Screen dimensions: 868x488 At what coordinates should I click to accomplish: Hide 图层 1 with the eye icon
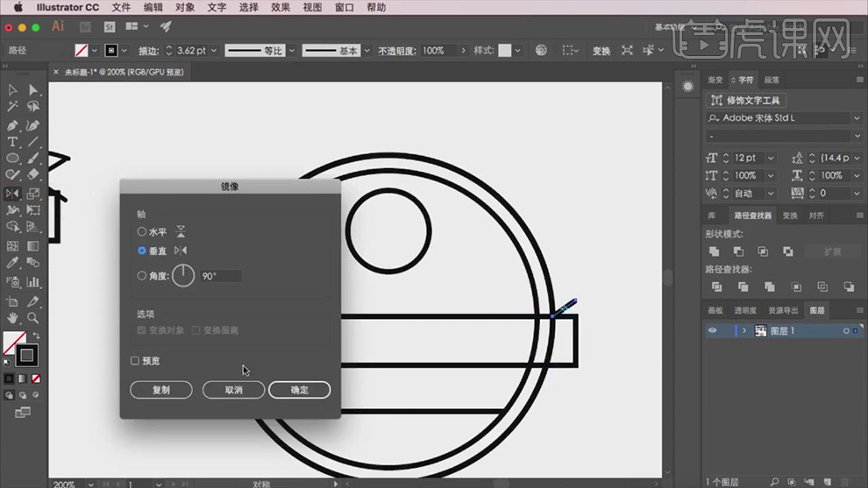click(x=713, y=330)
